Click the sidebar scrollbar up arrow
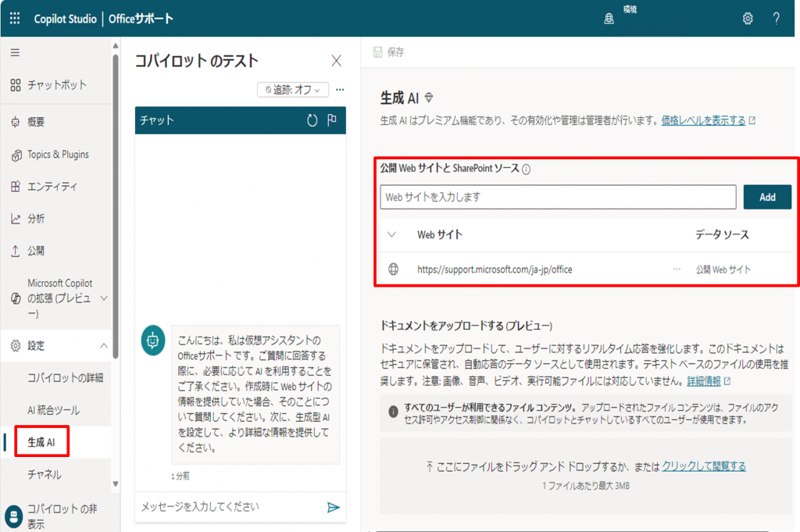Image resolution: width=800 pixels, height=532 pixels. (116, 46)
